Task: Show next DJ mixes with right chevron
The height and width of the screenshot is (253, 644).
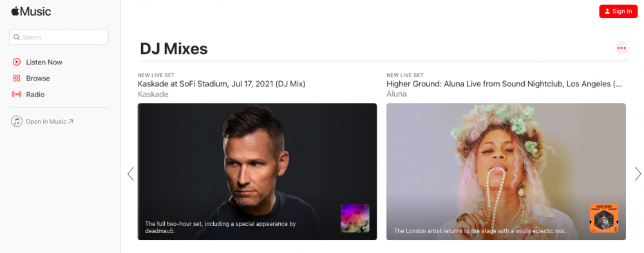Action: click(638, 174)
